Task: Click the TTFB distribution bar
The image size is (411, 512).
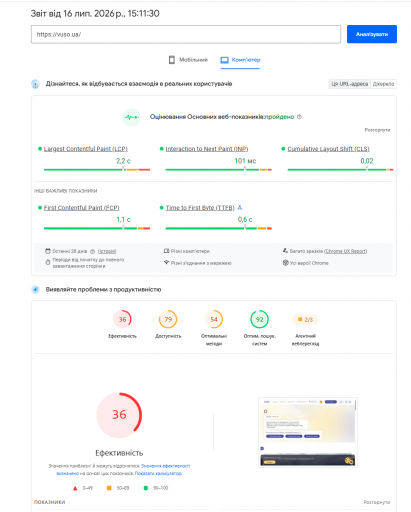Action: 219,228
